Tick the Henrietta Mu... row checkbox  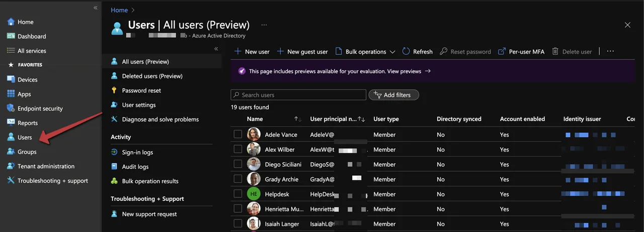[238, 209]
